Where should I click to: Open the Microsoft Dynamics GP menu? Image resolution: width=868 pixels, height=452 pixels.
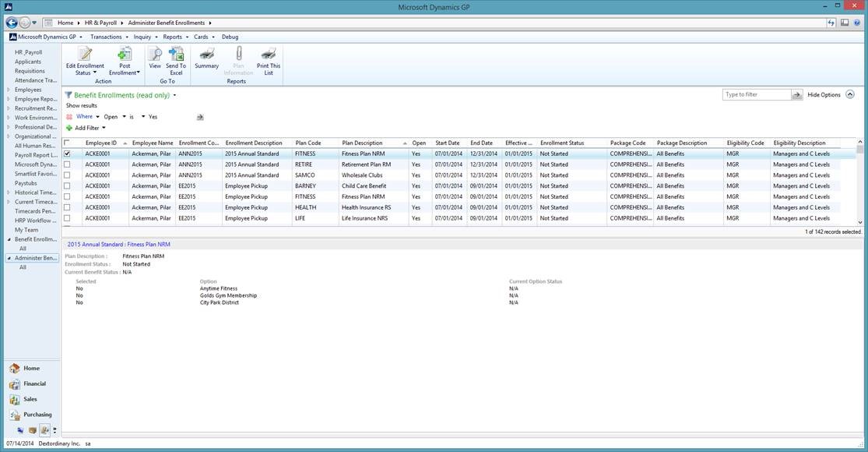46,37
